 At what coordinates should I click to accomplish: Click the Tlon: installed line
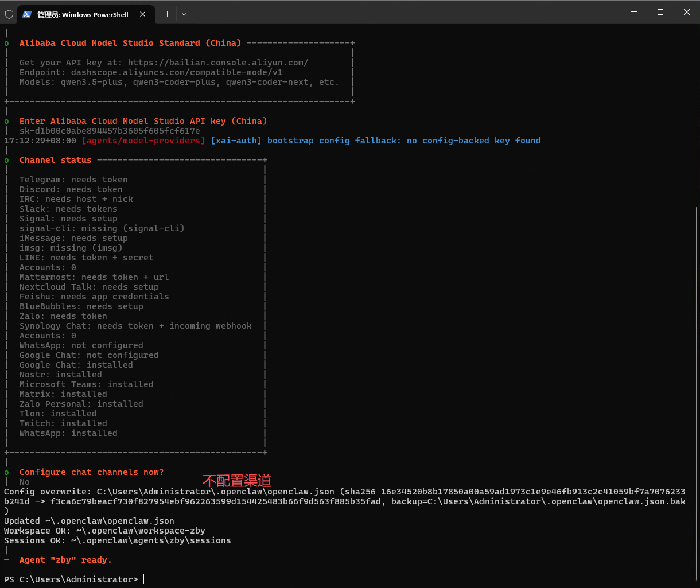click(x=58, y=414)
